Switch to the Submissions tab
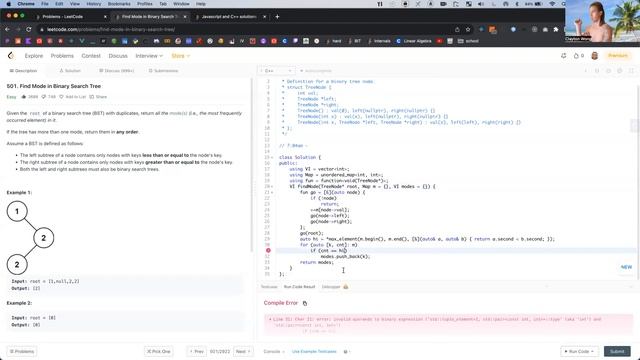 (x=163, y=71)
